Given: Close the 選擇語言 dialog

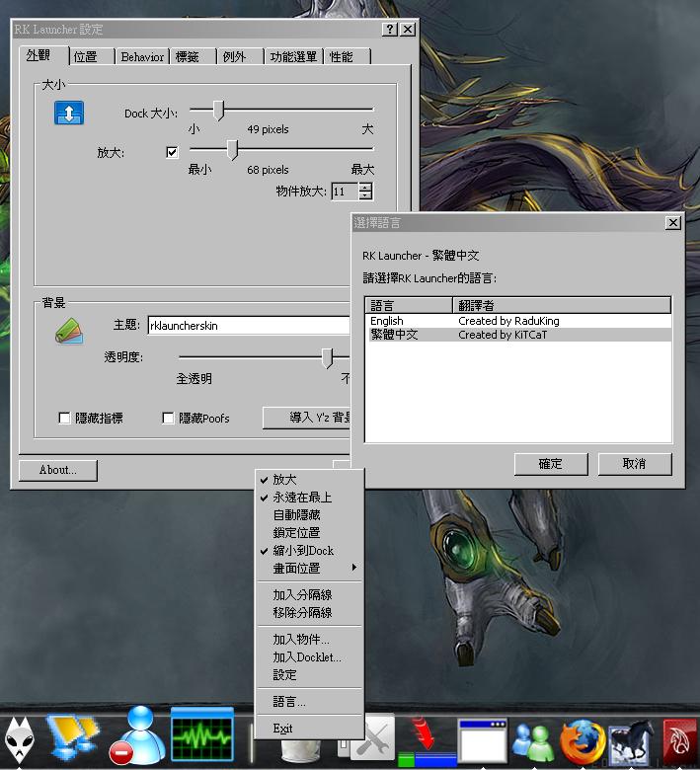Looking at the screenshot, I should coord(673,223).
